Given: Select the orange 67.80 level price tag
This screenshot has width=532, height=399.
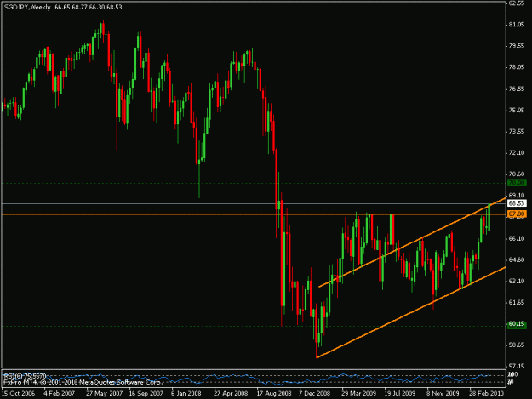Looking at the screenshot, I should pyautogui.click(x=517, y=214).
